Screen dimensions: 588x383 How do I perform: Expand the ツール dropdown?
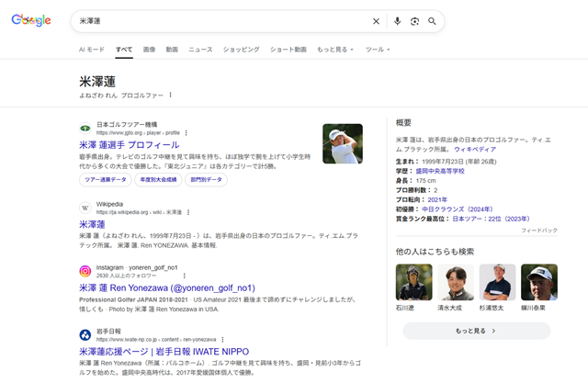(x=378, y=49)
